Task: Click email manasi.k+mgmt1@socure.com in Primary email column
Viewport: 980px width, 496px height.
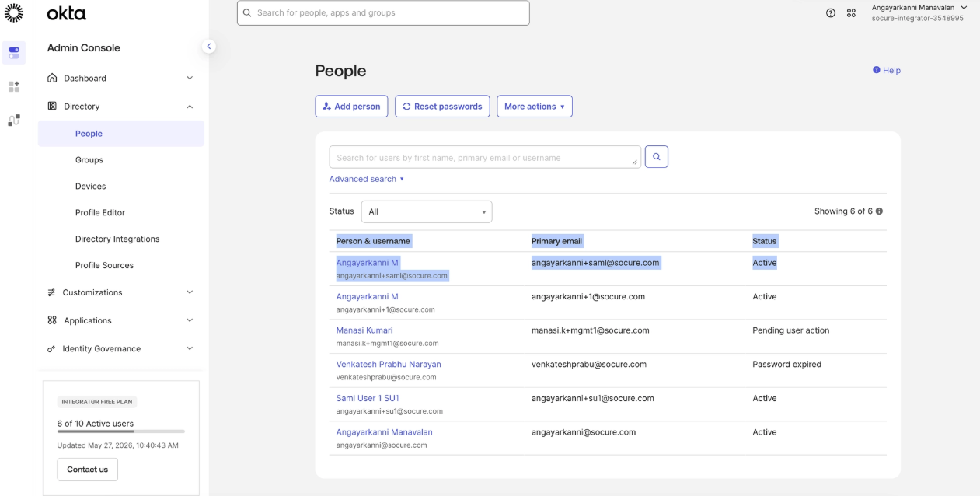Action: coord(591,330)
